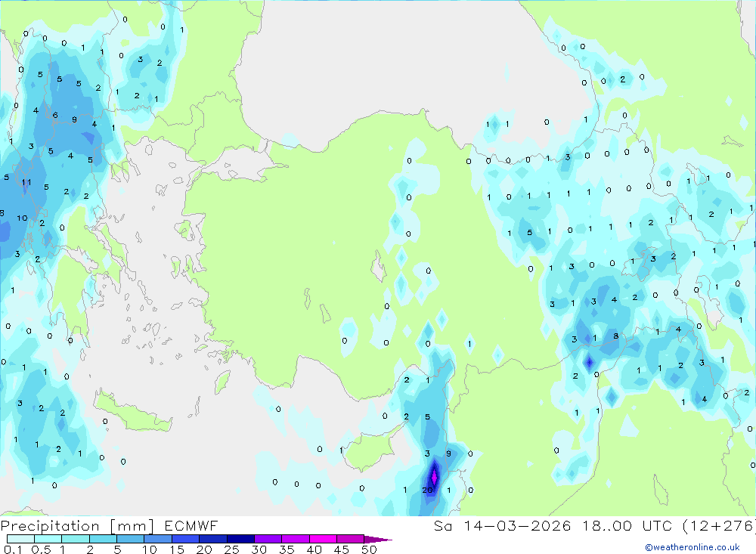Click the '11' precipitation value on the map

pos(26,182)
